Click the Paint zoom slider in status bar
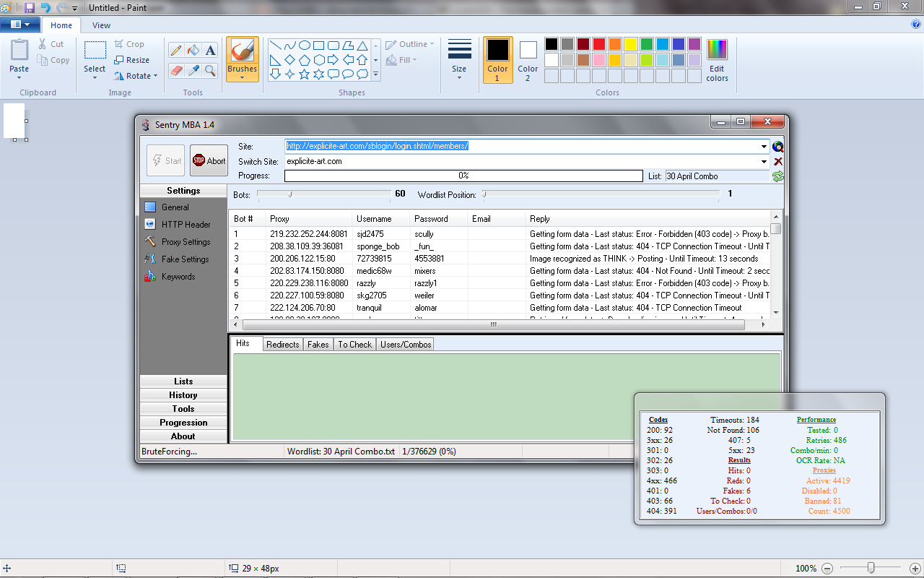The width and height of the screenshot is (924, 578). click(x=871, y=568)
